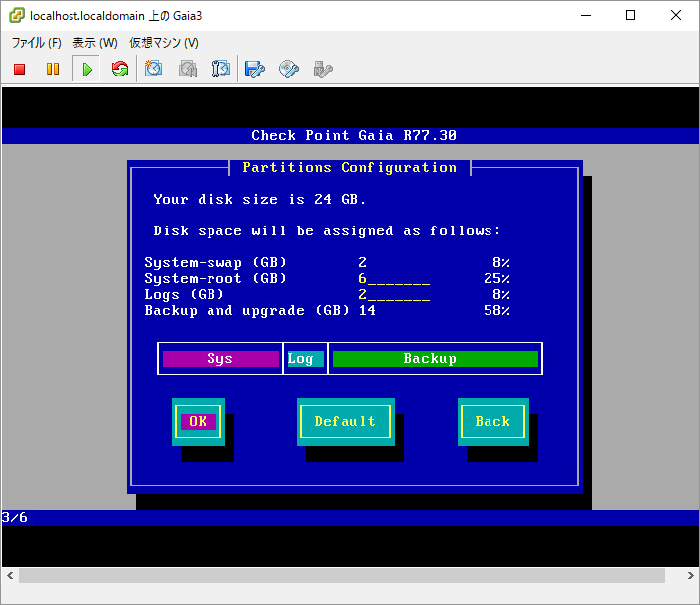Click the Logs size input field
Screen dimensions: 700x605
tap(394, 294)
